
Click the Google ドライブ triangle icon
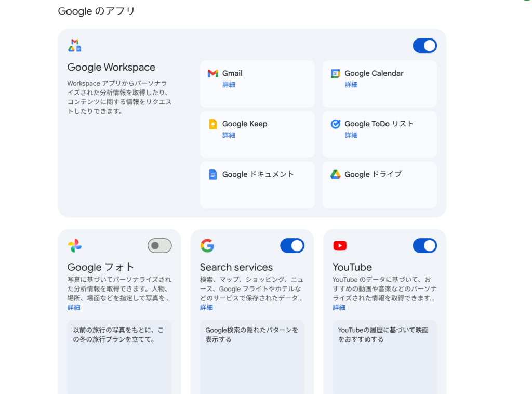pos(336,175)
